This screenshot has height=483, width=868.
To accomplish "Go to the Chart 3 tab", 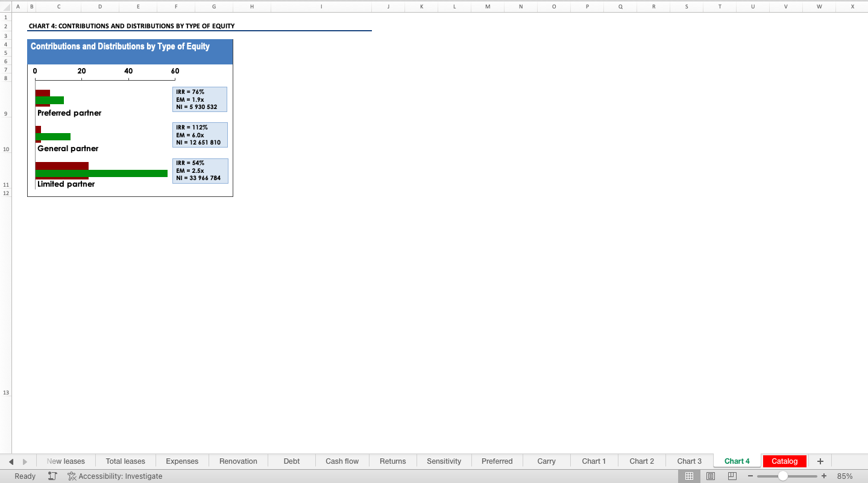I will (689, 461).
